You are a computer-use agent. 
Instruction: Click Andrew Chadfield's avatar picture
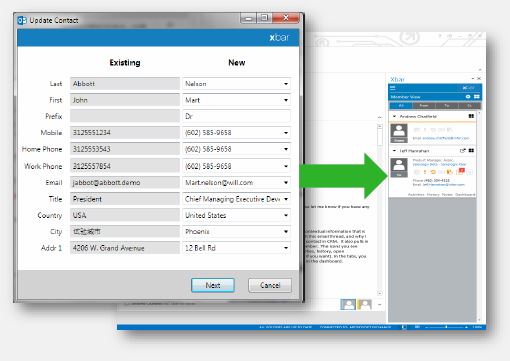tap(399, 133)
